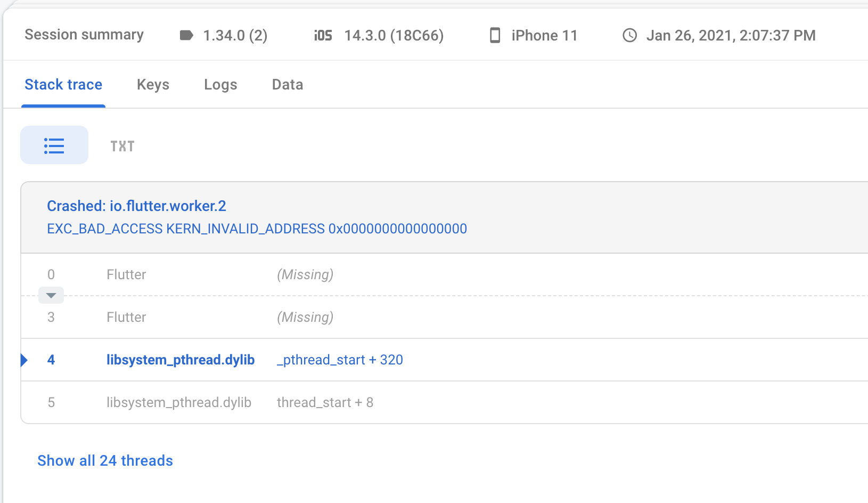Click the Session summary heading
868x503 pixels.
(84, 35)
